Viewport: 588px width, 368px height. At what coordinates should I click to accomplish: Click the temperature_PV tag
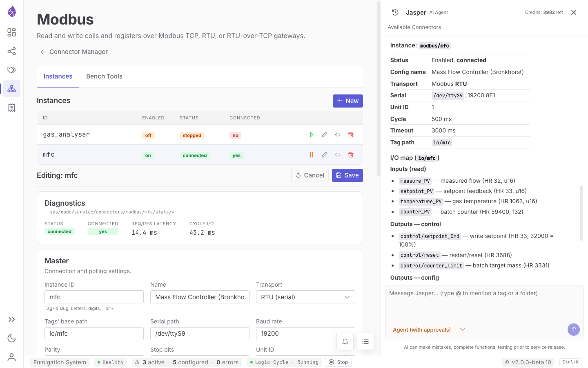tap(421, 202)
